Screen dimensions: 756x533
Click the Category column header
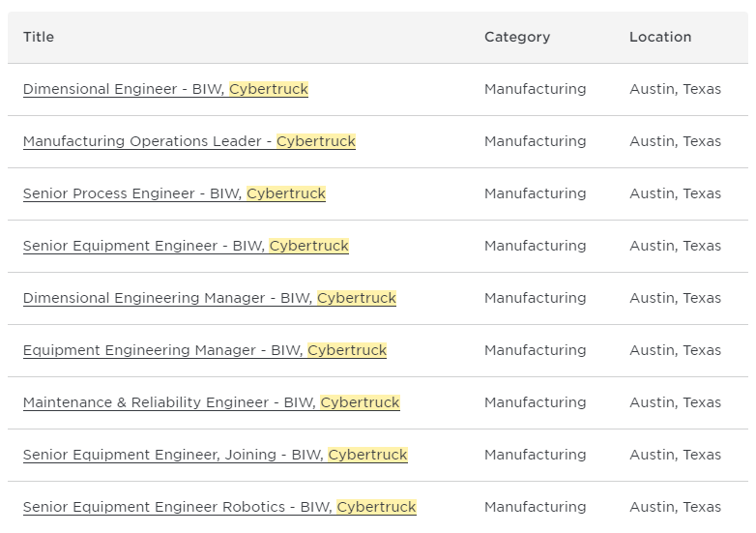[x=516, y=37]
